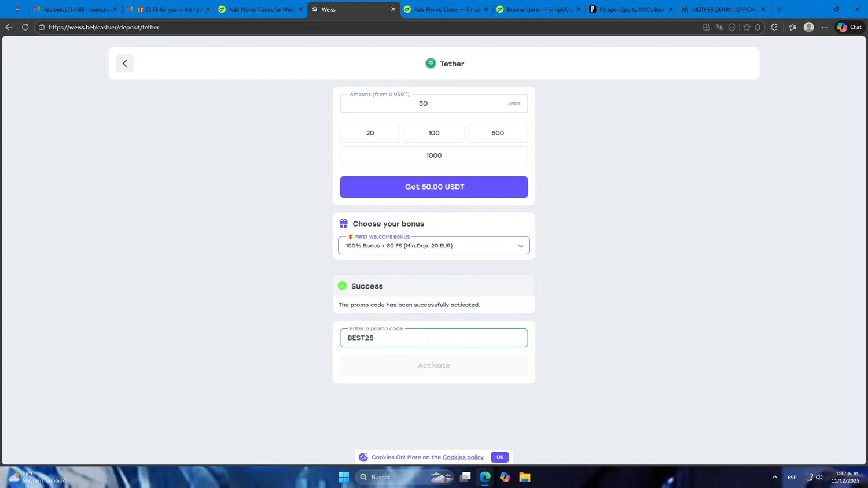Expand the First Welcome Bonus dropdown
The image size is (868, 488).
click(433, 246)
